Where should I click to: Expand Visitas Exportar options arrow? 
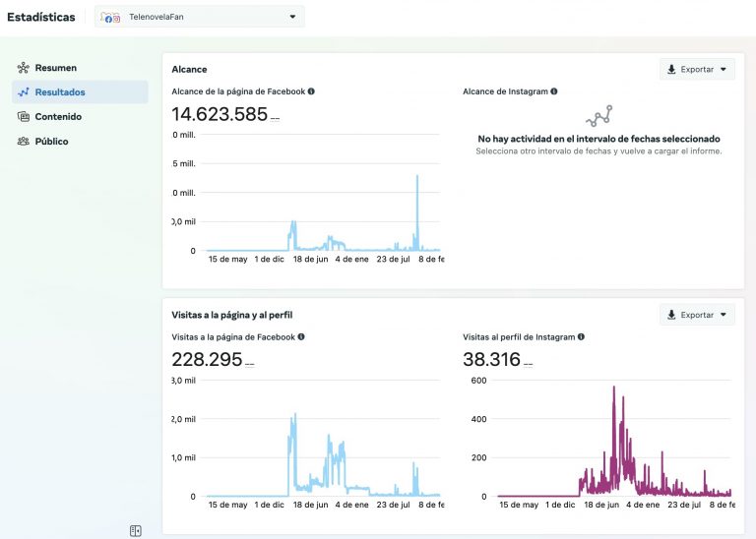[x=724, y=315]
